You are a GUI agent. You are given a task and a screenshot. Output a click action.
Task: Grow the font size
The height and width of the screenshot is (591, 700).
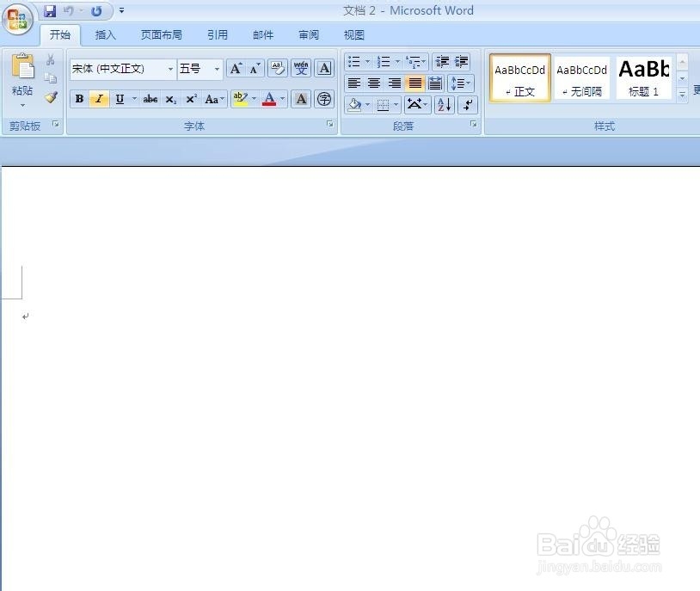236,68
